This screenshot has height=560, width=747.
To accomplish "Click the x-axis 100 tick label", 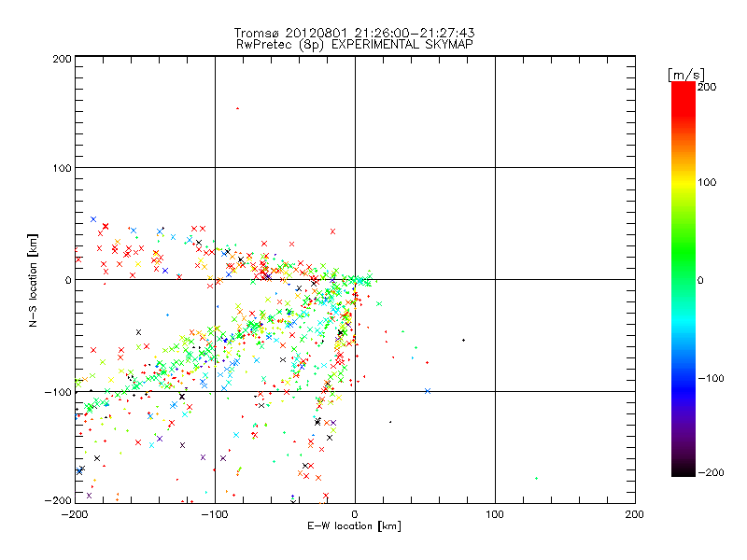I will point(495,514).
